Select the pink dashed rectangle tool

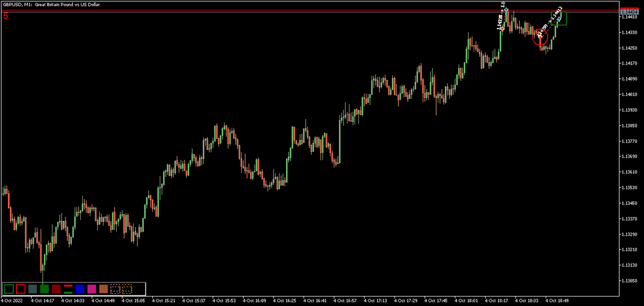(115, 288)
